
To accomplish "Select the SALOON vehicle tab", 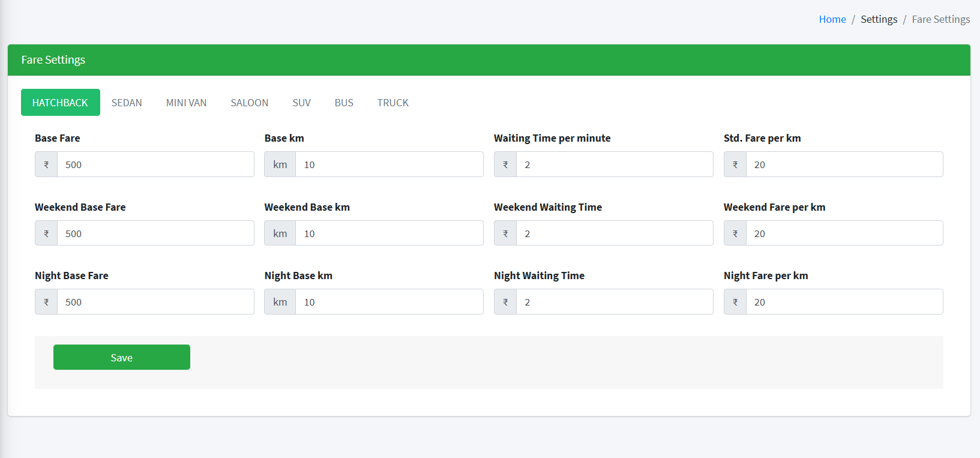I will click(x=249, y=103).
